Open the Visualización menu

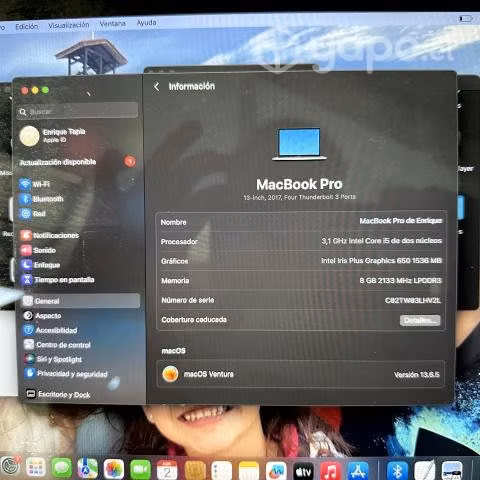pyautogui.click(x=69, y=25)
